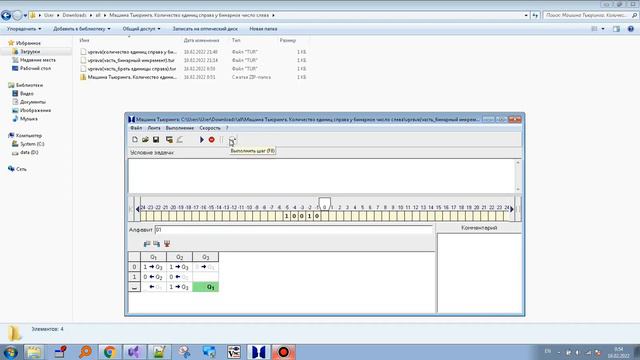Screen dimensions: 640x360
Task: Select the Q1 cell in row 0
Action: click(153, 267)
